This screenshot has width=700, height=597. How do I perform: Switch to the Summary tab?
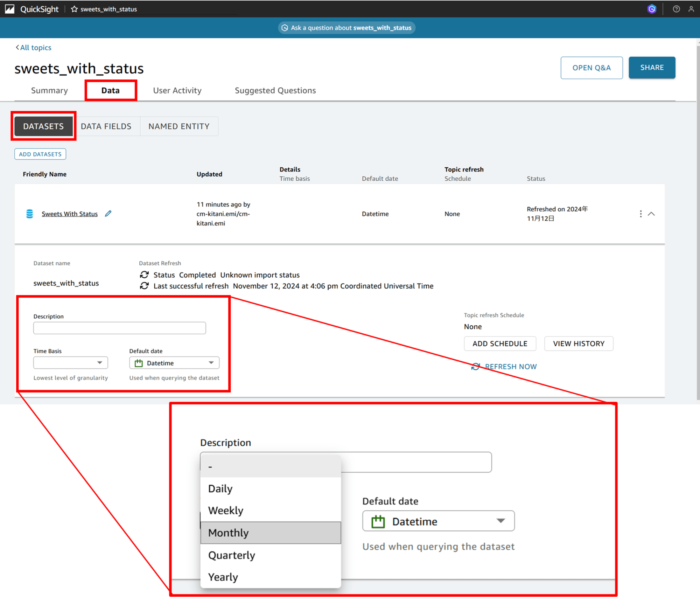point(49,90)
